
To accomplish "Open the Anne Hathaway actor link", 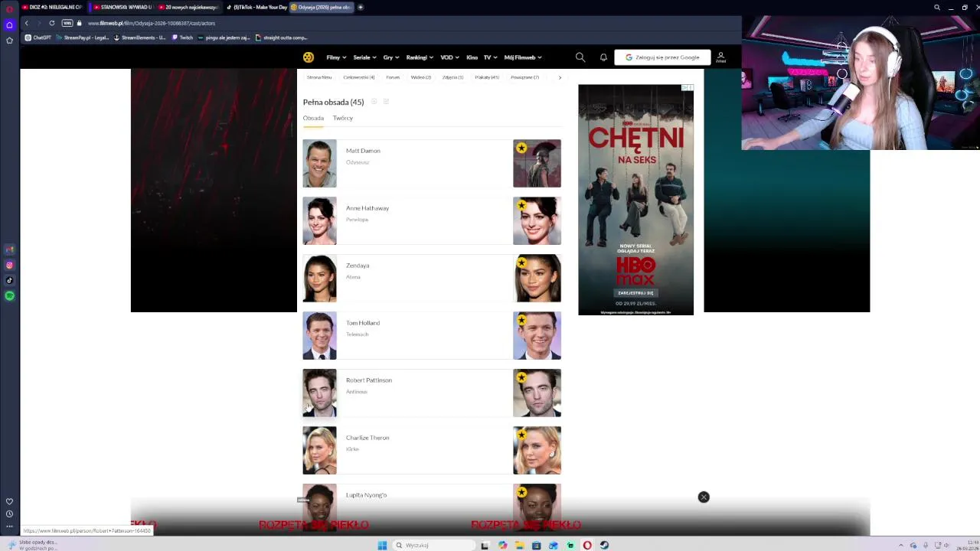I will [367, 208].
